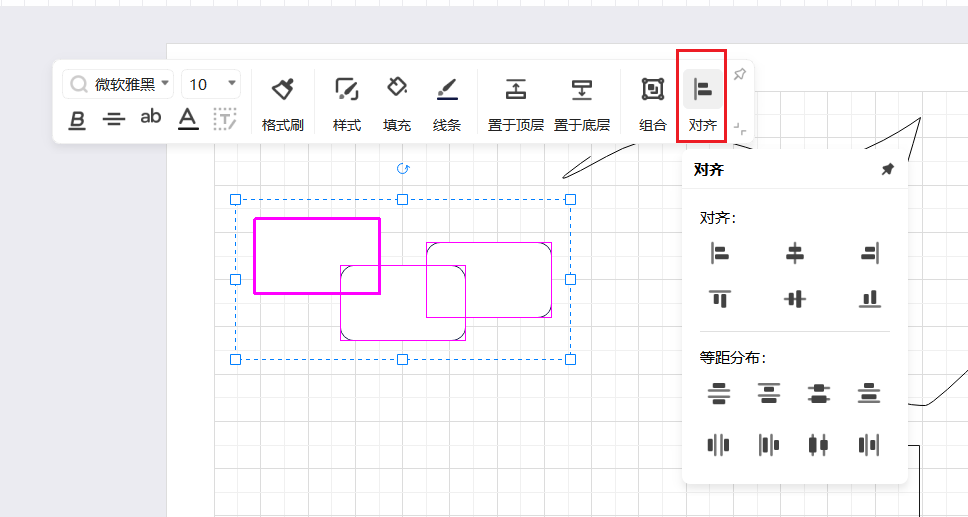Image resolution: width=968 pixels, height=517 pixels.
Task: Align selected shapes to the left
Action: click(719, 254)
